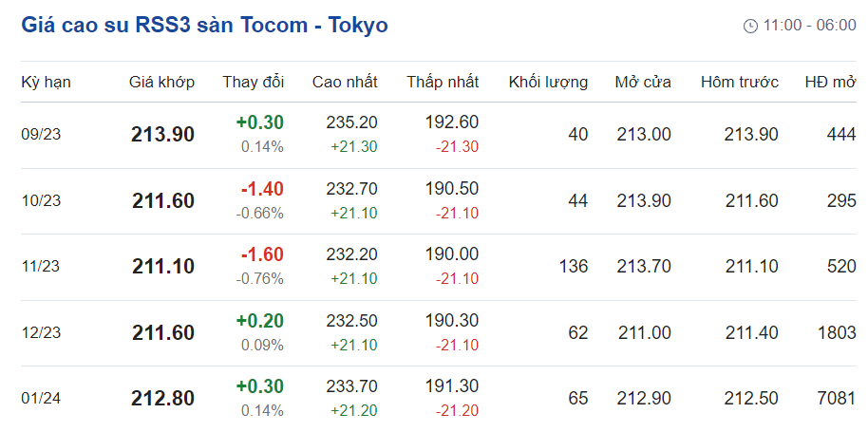Click the Thay đổi column header
The height and width of the screenshot is (432, 868).
(x=253, y=82)
